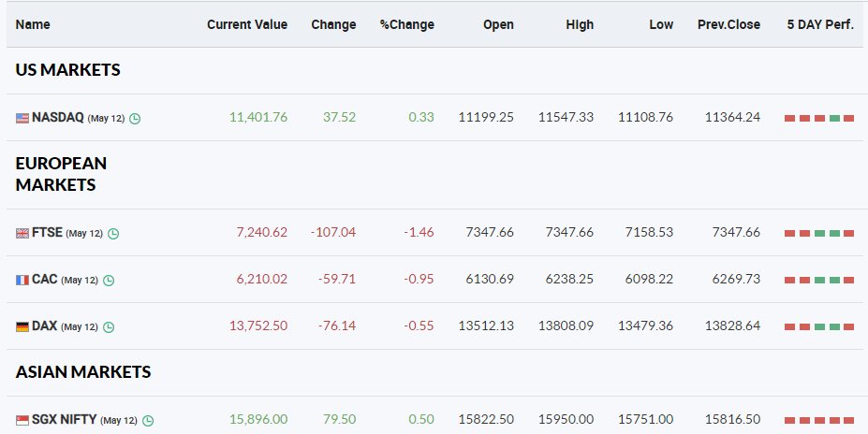Click NASDAQ open value 11199.25
This screenshot has height=434, width=868.
(x=486, y=117)
